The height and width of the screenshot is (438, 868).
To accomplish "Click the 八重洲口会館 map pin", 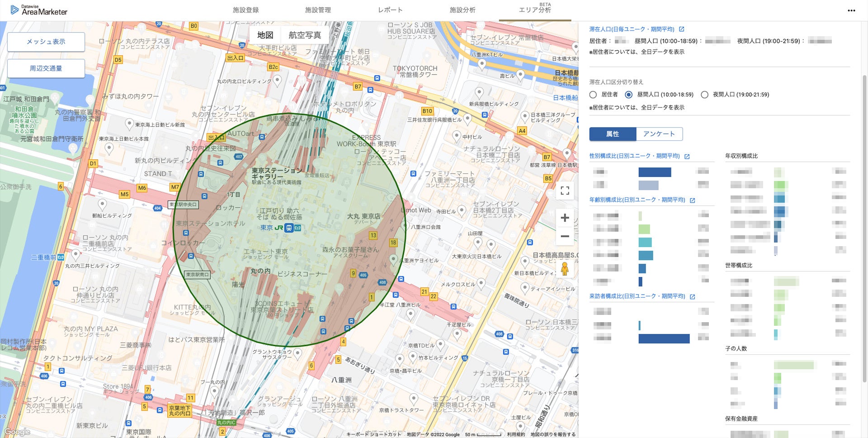I will (404, 226).
